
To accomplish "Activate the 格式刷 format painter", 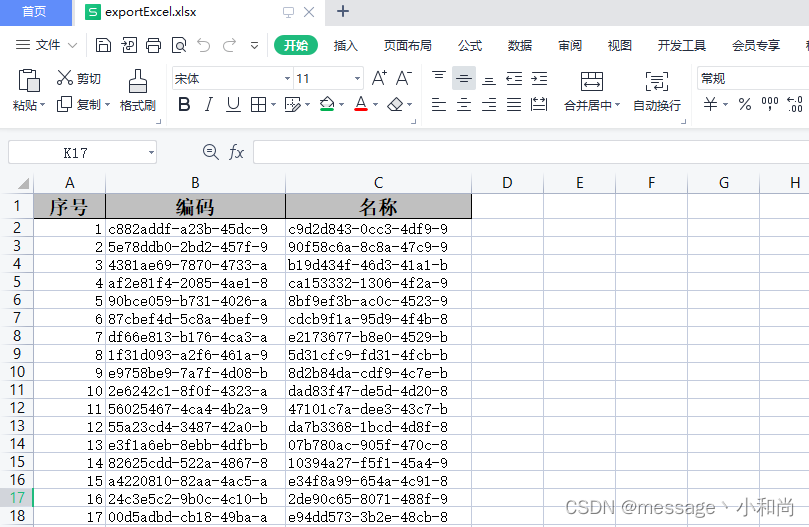I will coord(138,91).
